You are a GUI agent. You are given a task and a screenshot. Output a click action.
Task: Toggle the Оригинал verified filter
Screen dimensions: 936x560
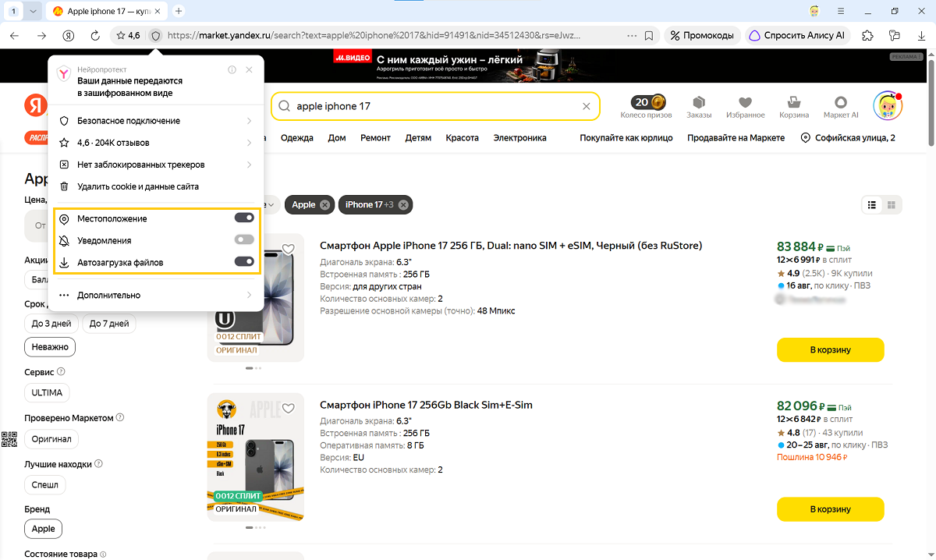coord(51,439)
